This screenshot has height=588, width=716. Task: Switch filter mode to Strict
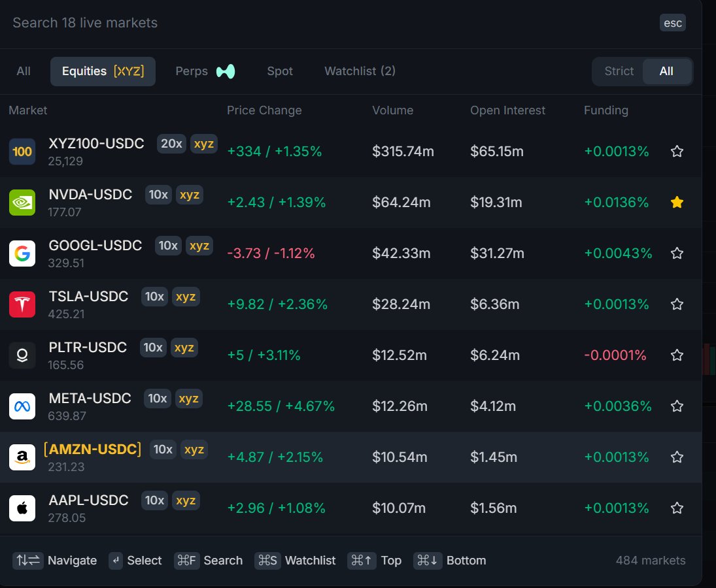(x=619, y=71)
